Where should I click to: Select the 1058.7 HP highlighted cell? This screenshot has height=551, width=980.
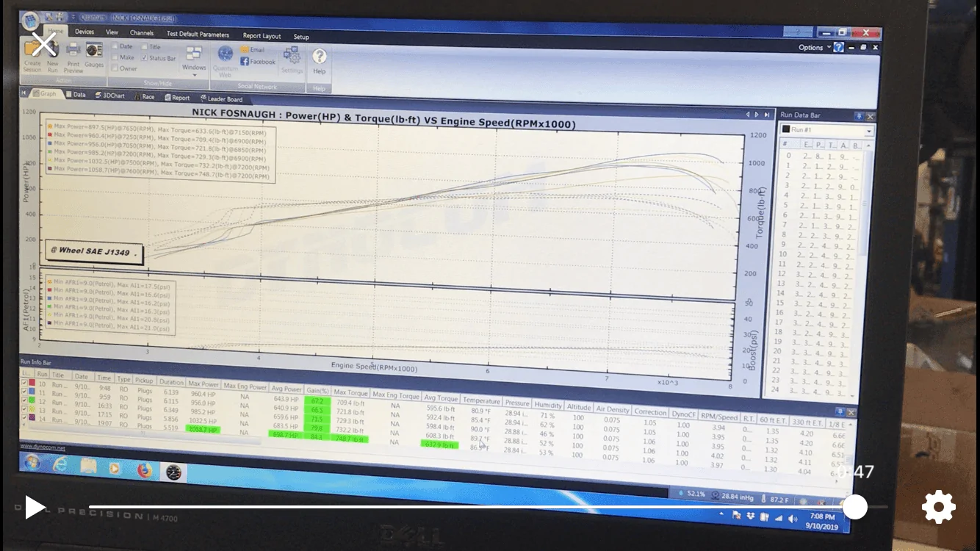click(x=203, y=429)
